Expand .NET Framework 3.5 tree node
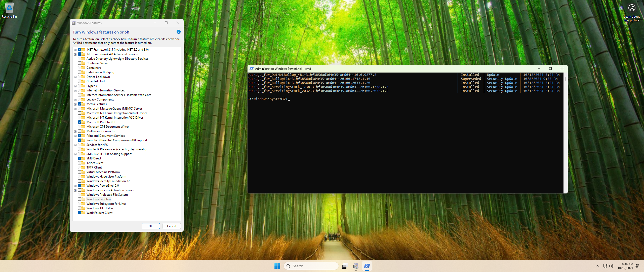This screenshot has height=272, width=644. click(75, 50)
